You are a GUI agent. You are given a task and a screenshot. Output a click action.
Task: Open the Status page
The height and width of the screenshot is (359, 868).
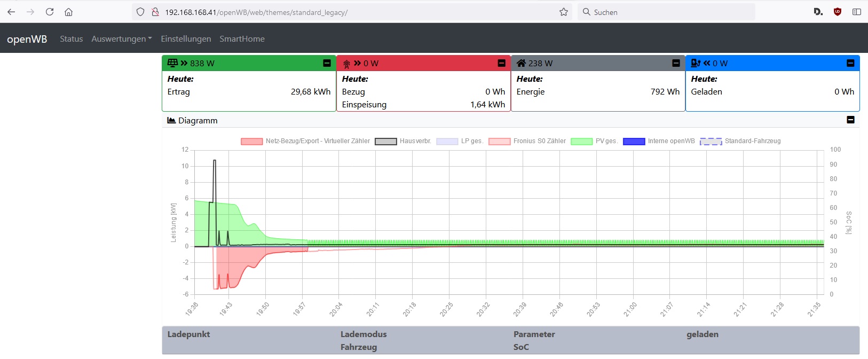pyautogui.click(x=72, y=38)
